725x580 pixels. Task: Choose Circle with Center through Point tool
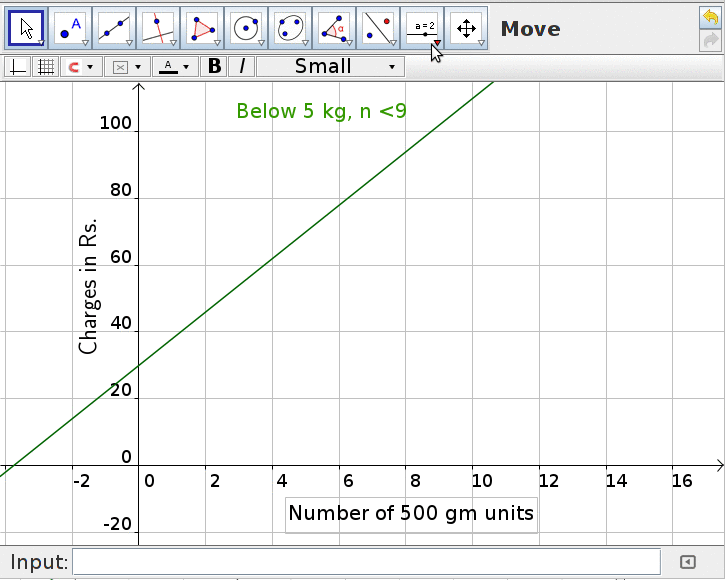pos(246,28)
